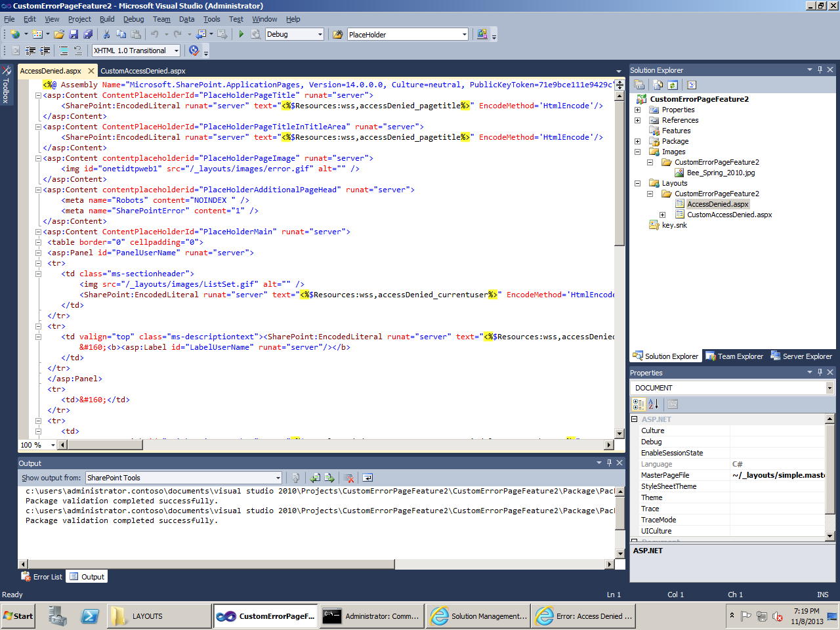
Task: Toggle auto-hide pin on the Output panel
Action: coord(609,463)
